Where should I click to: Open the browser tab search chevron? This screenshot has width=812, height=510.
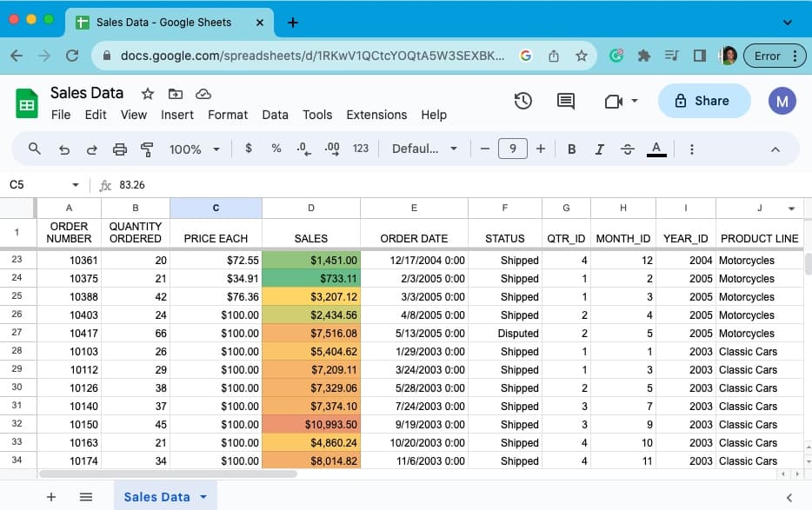coord(787,23)
